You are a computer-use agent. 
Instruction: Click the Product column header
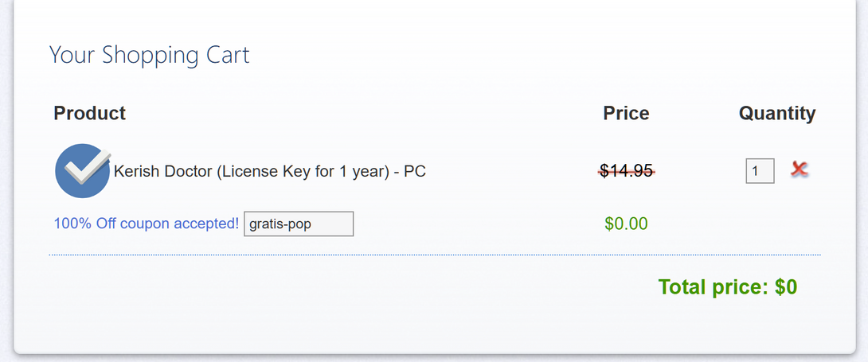pyautogui.click(x=89, y=113)
